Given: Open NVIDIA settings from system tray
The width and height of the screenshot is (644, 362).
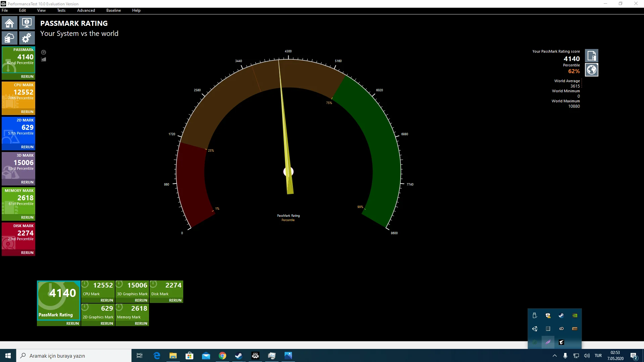Looking at the screenshot, I should click(575, 315).
